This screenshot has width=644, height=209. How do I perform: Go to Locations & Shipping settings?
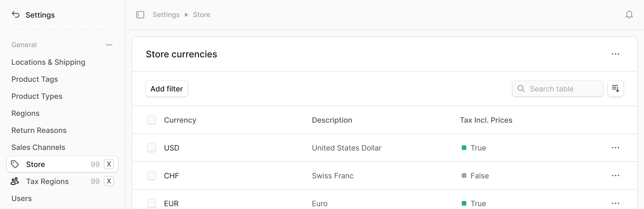pos(48,62)
